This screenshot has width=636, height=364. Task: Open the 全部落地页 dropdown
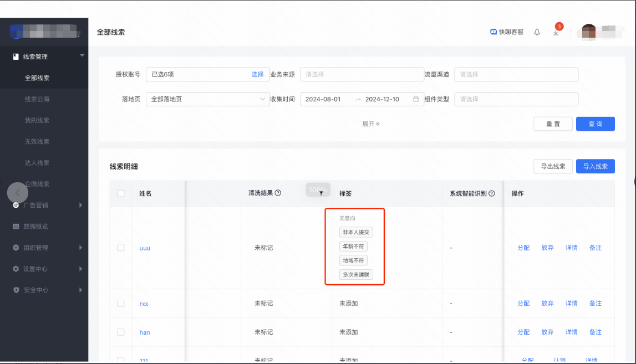[207, 99]
